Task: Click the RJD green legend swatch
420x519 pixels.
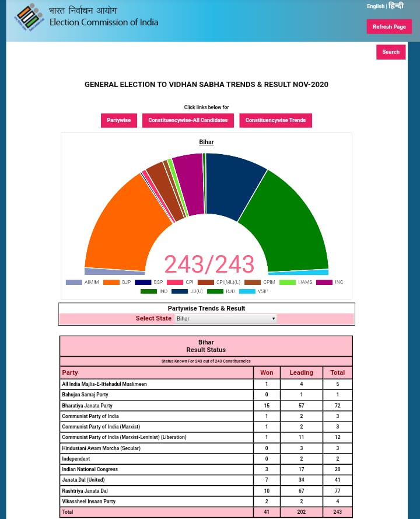Action: point(215,291)
